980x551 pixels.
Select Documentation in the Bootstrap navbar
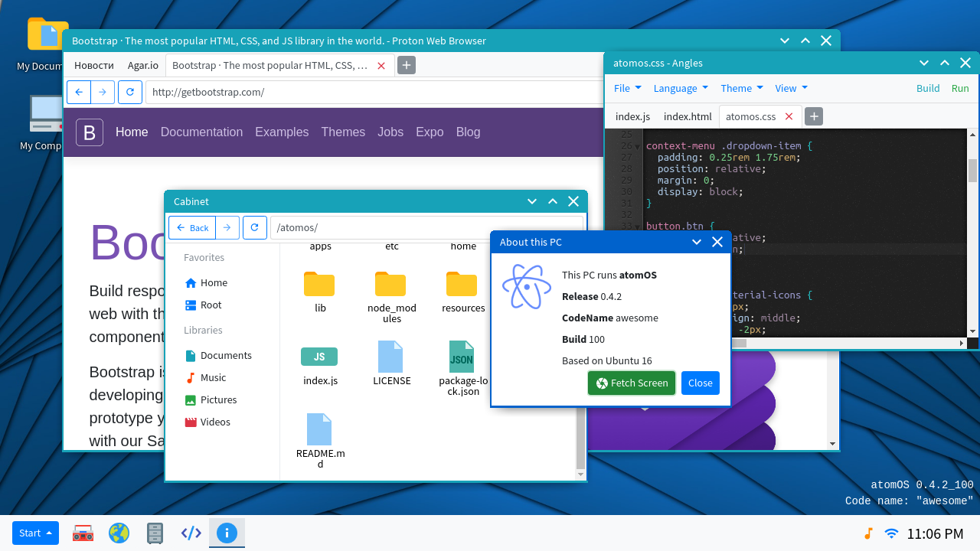pos(201,132)
